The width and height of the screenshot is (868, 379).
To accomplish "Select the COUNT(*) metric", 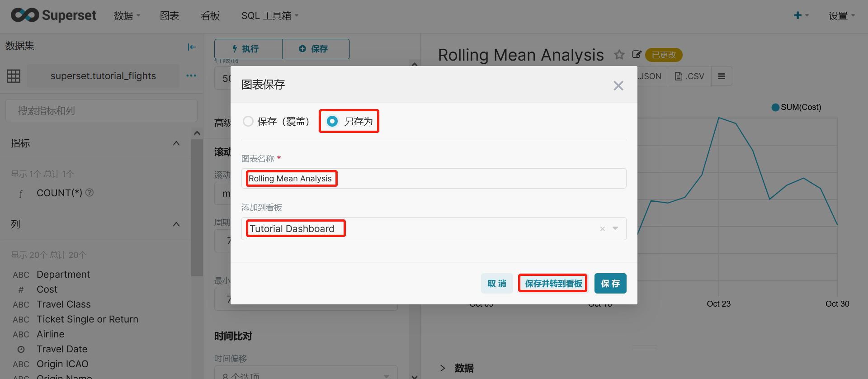I will [x=59, y=193].
